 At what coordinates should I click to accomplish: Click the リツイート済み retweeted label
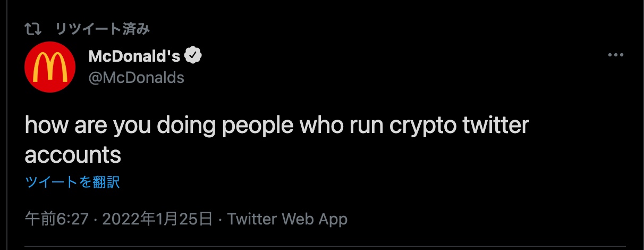coord(103,29)
